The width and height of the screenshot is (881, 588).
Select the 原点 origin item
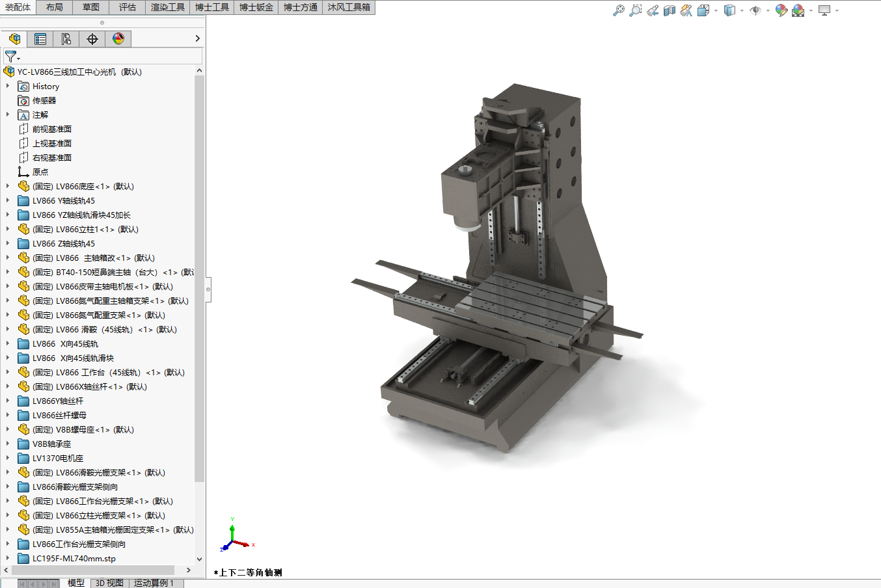tap(40, 172)
